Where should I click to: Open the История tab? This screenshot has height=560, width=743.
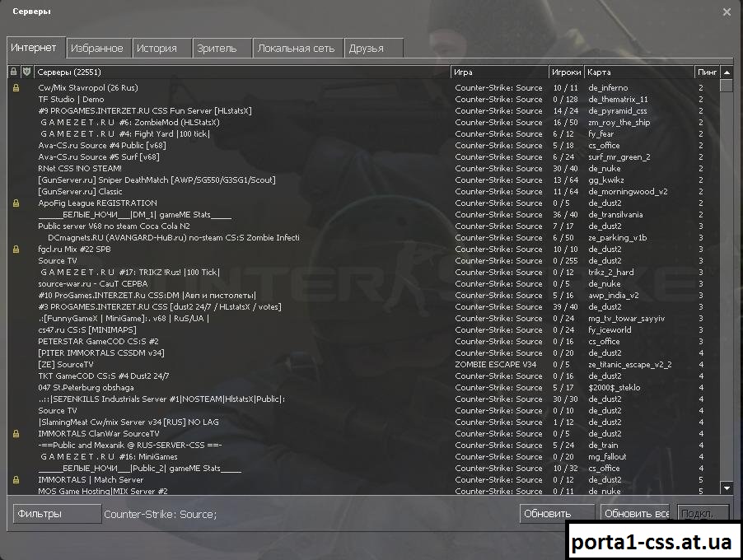[x=157, y=49]
